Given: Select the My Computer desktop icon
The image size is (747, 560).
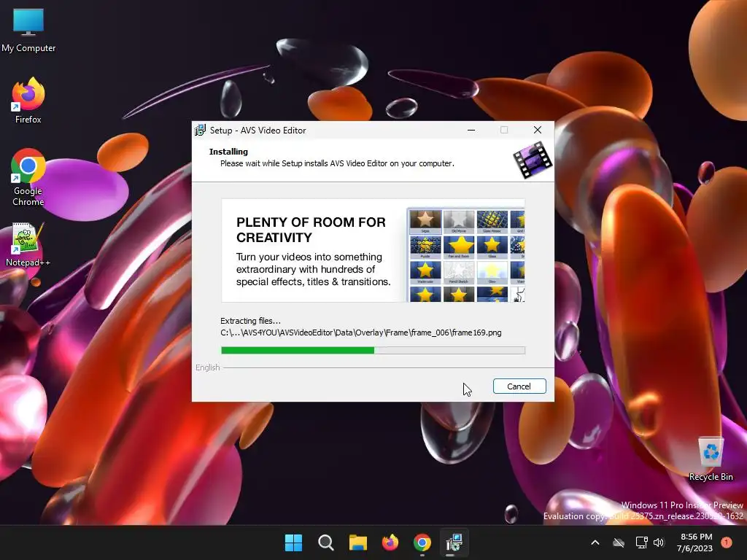Looking at the screenshot, I should (28, 30).
